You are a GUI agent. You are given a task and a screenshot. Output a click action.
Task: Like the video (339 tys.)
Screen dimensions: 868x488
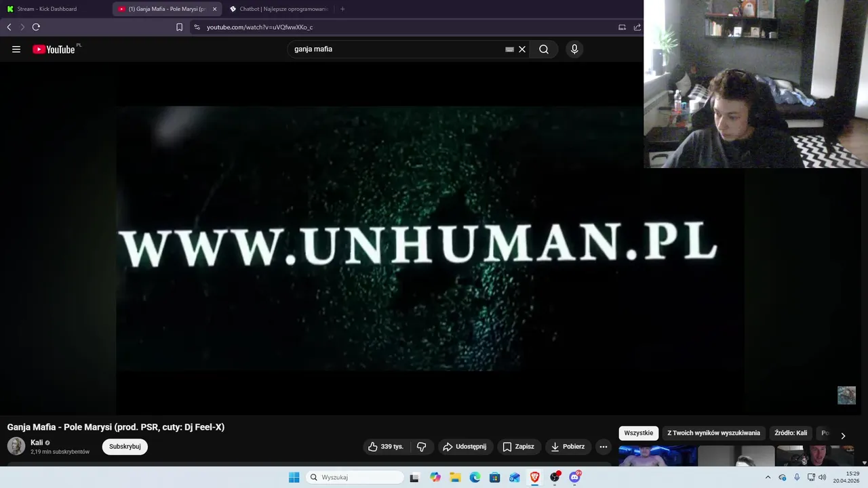point(386,447)
